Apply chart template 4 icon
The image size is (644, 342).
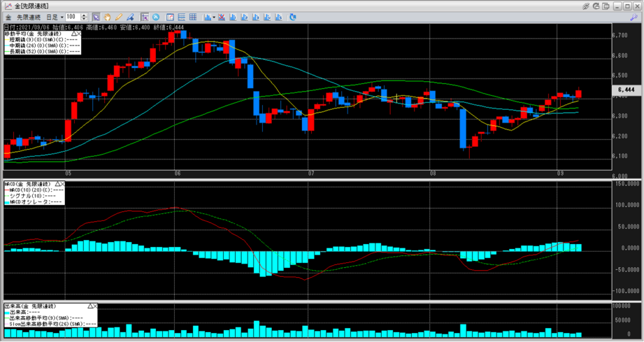pyautogui.click(x=267, y=17)
